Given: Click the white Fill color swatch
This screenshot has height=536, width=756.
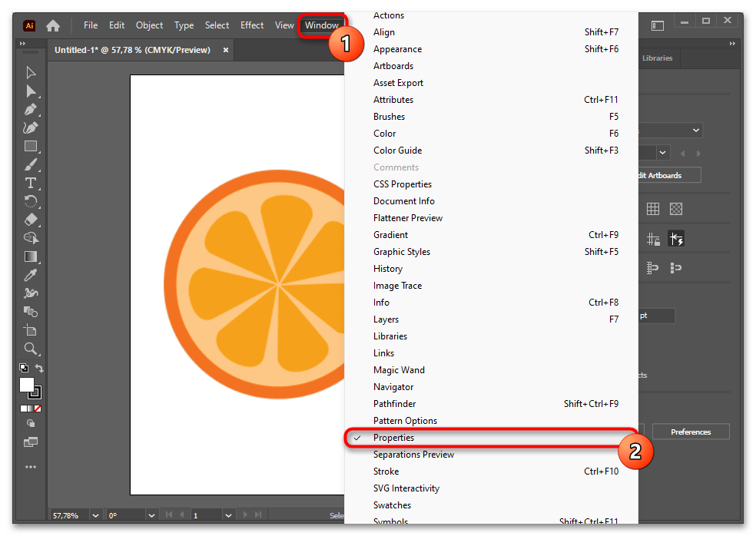Looking at the screenshot, I should [x=27, y=384].
